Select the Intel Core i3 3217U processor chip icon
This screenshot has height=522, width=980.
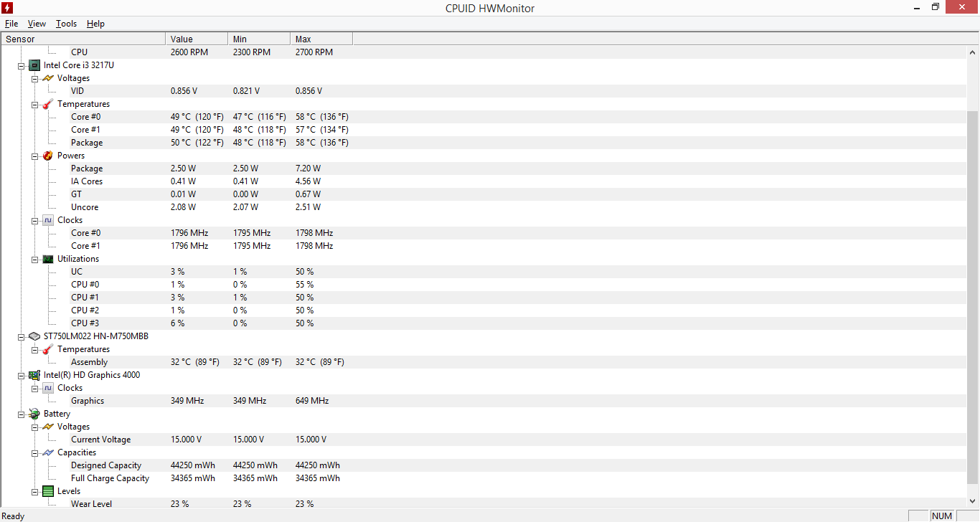34,65
